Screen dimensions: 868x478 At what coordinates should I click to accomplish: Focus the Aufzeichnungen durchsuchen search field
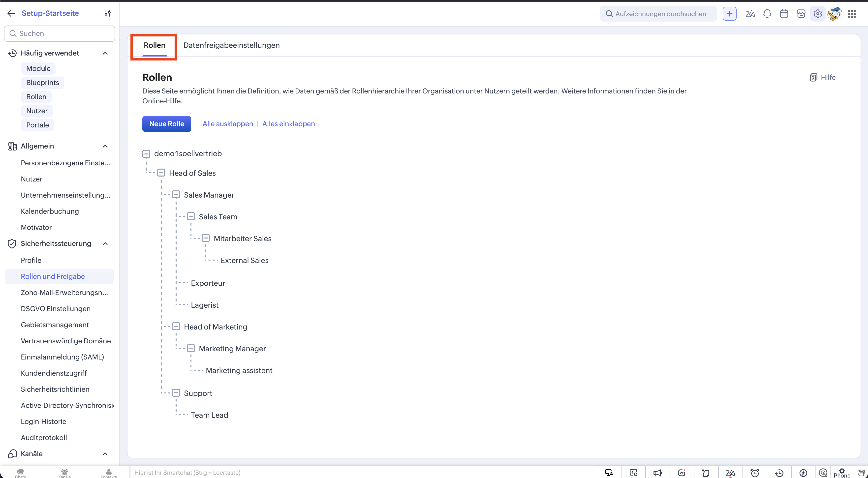pos(658,13)
